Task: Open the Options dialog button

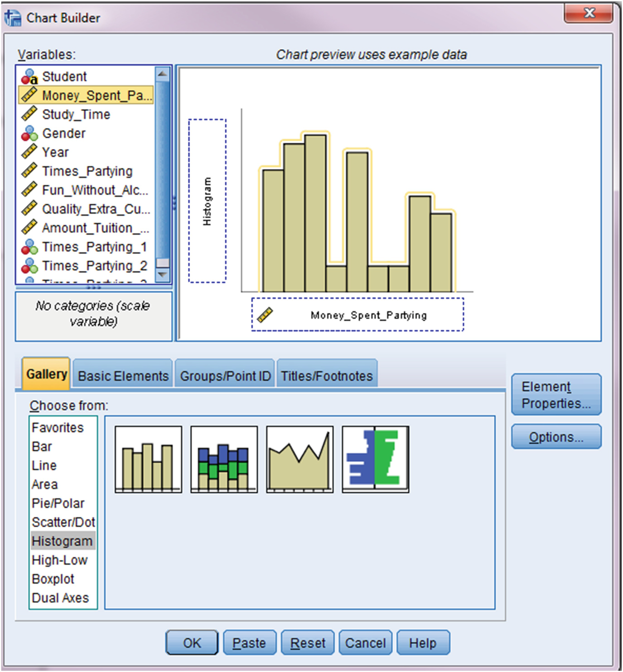Action: pyautogui.click(x=556, y=437)
